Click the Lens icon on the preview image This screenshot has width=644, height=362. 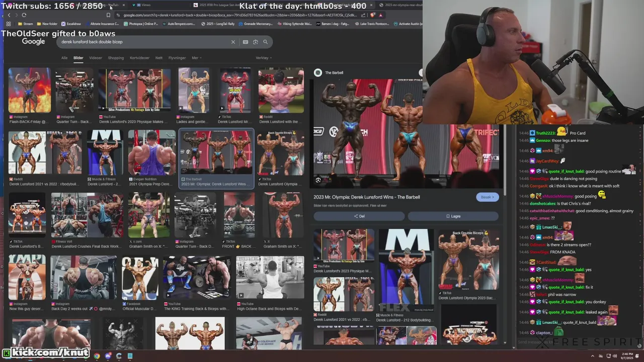click(x=318, y=180)
